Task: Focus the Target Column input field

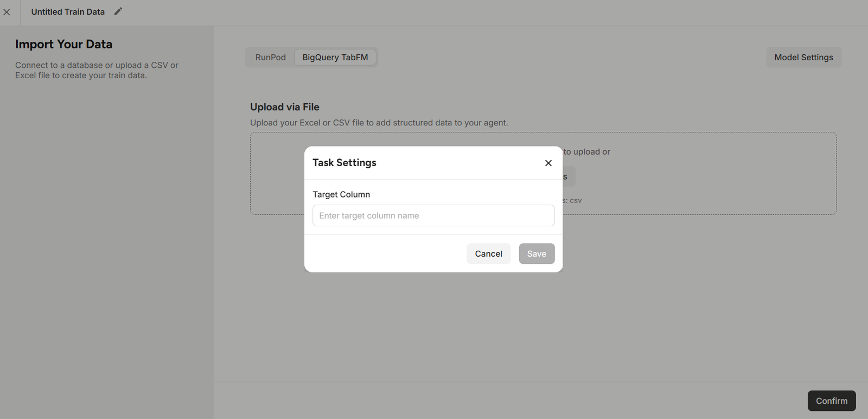Action: coord(433,215)
